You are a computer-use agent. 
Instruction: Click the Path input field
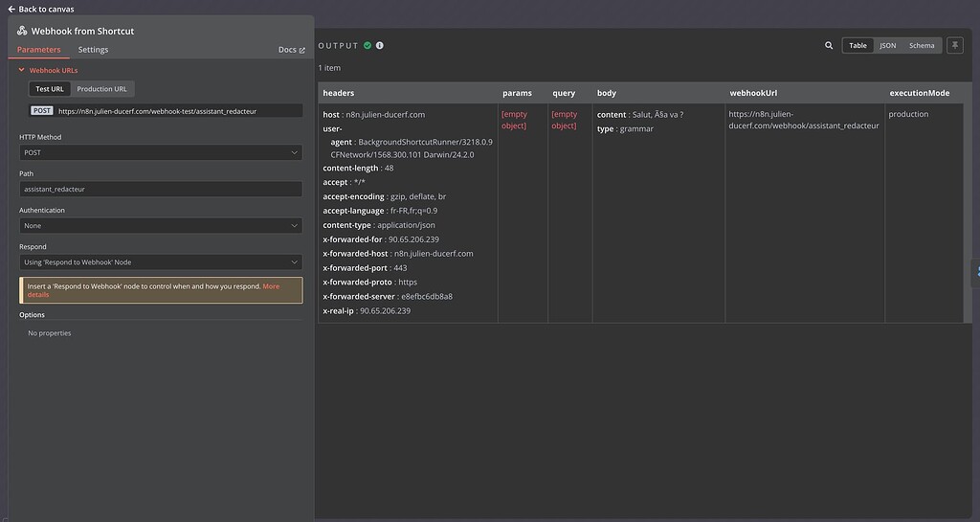click(161, 189)
